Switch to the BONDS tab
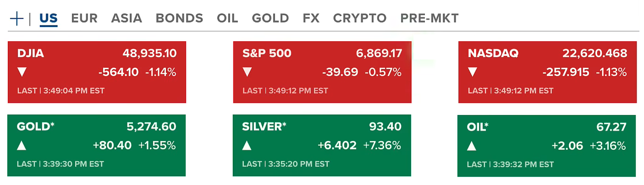 (179, 18)
